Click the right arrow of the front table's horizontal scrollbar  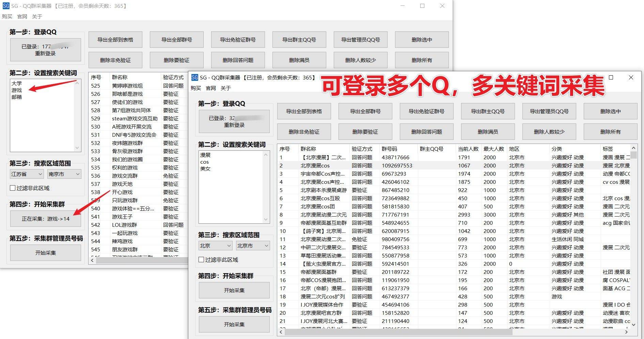[626, 331]
